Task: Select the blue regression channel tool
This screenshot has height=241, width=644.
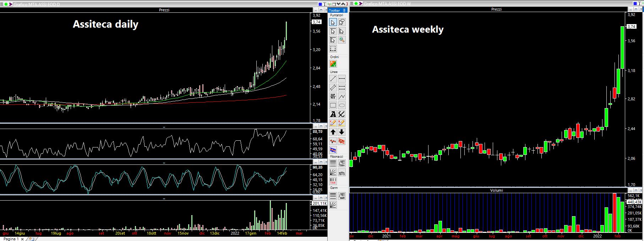Action: [x=333, y=150]
